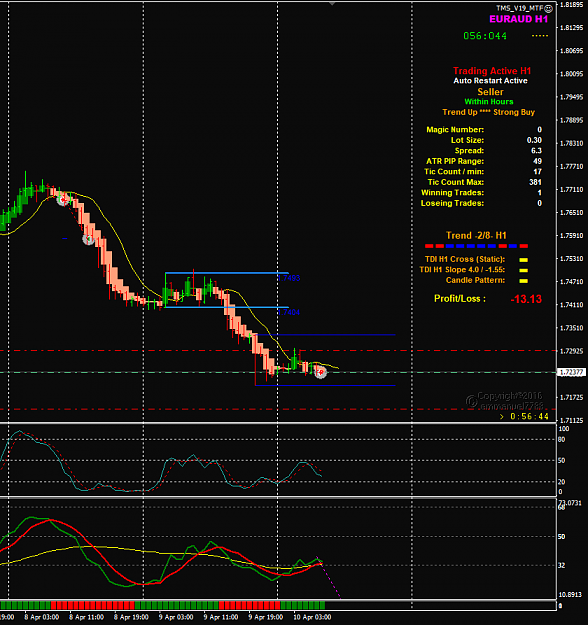588x625 pixels.
Task: Click the trade marker circle on the current price line
Action: click(x=320, y=372)
